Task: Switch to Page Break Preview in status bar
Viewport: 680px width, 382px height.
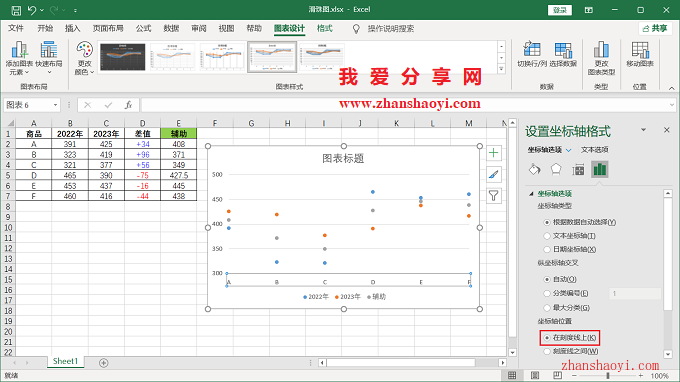Action: 557,375
